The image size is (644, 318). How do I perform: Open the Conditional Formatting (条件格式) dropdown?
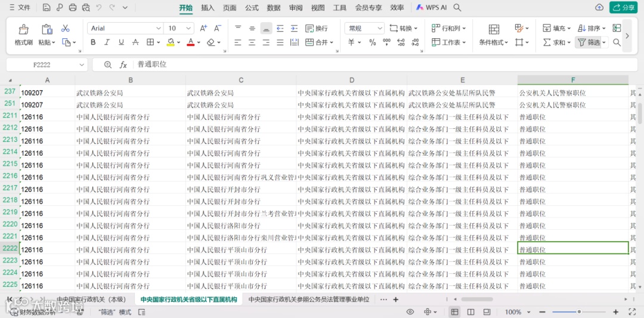pos(494,42)
